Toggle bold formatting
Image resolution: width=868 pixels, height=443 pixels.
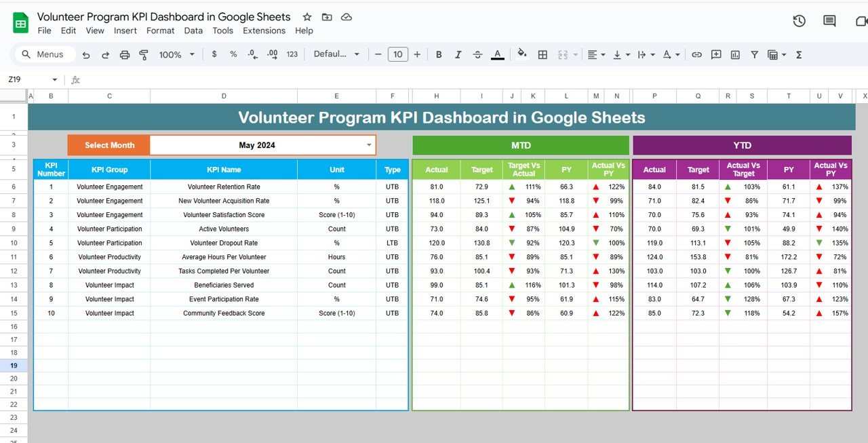pyautogui.click(x=439, y=54)
